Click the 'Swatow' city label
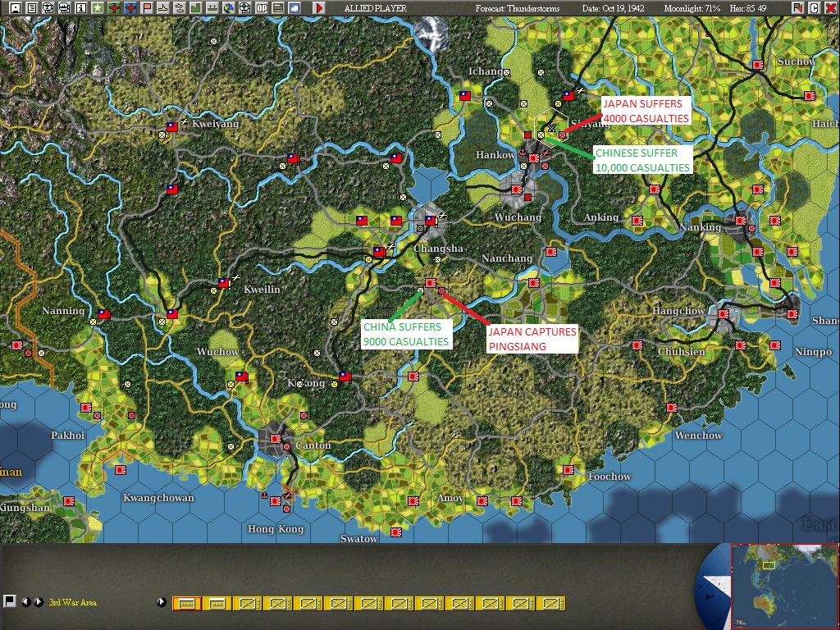 coord(359,538)
